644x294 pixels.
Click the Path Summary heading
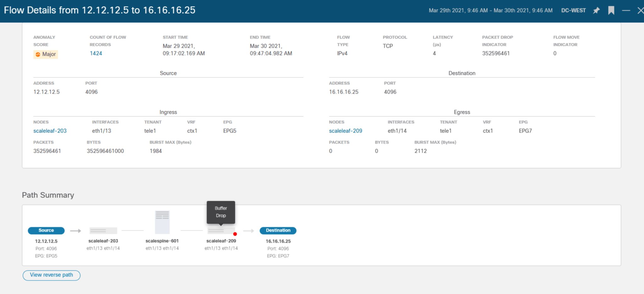click(48, 195)
